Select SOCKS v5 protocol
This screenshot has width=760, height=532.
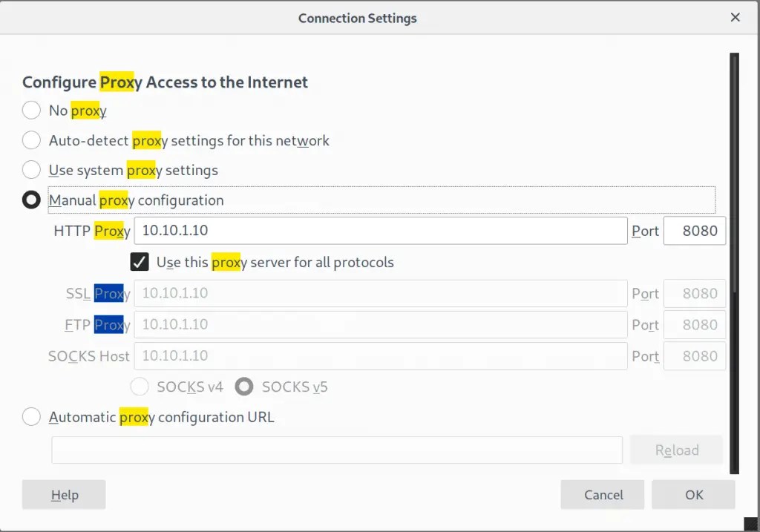(243, 387)
